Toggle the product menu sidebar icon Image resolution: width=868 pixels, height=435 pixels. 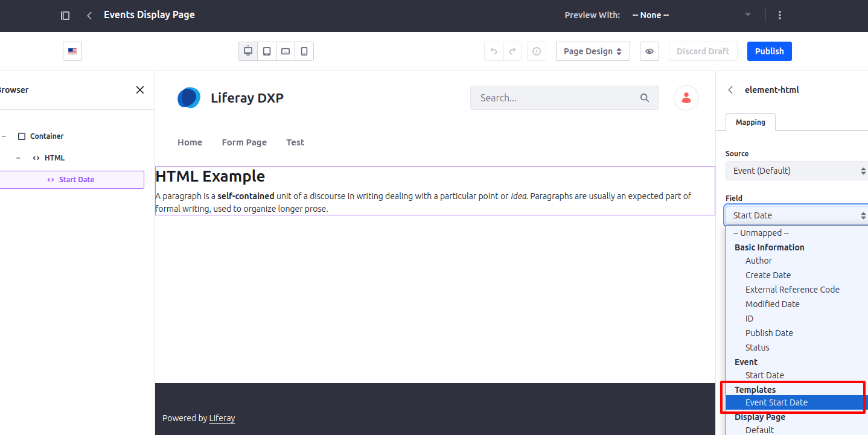point(65,16)
